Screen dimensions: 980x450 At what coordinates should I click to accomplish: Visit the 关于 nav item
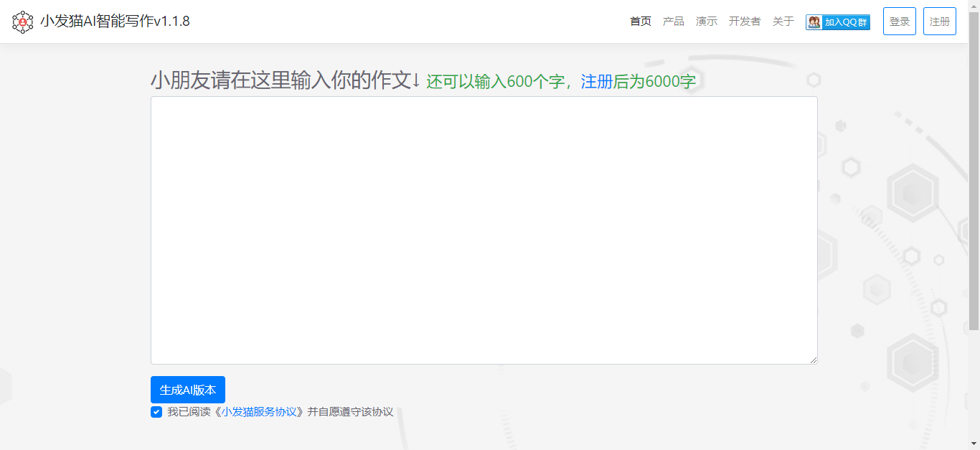tap(783, 22)
